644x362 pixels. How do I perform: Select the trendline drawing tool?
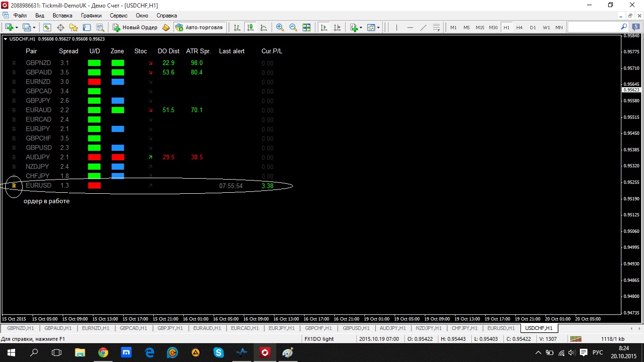[x=423, y=27]
